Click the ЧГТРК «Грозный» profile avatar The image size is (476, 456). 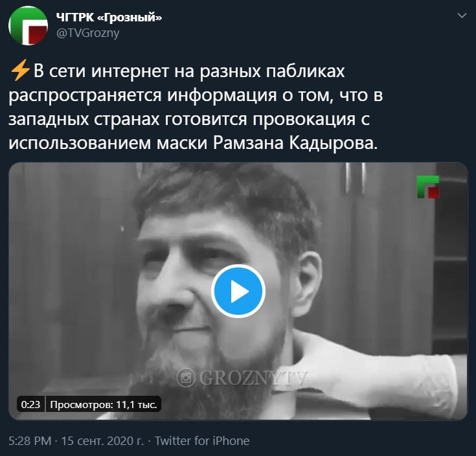[x=28, y=25]
